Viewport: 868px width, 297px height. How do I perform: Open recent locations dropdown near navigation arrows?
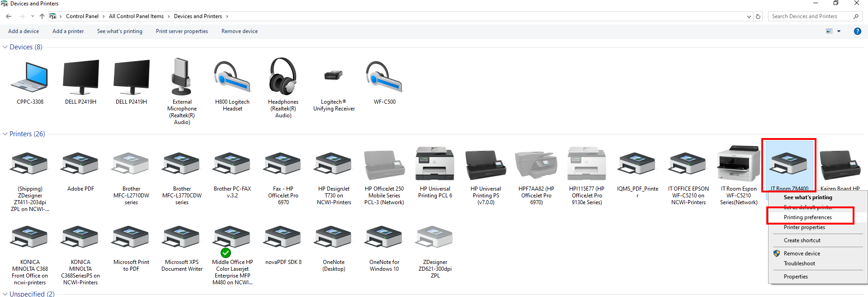coord(33,16)
